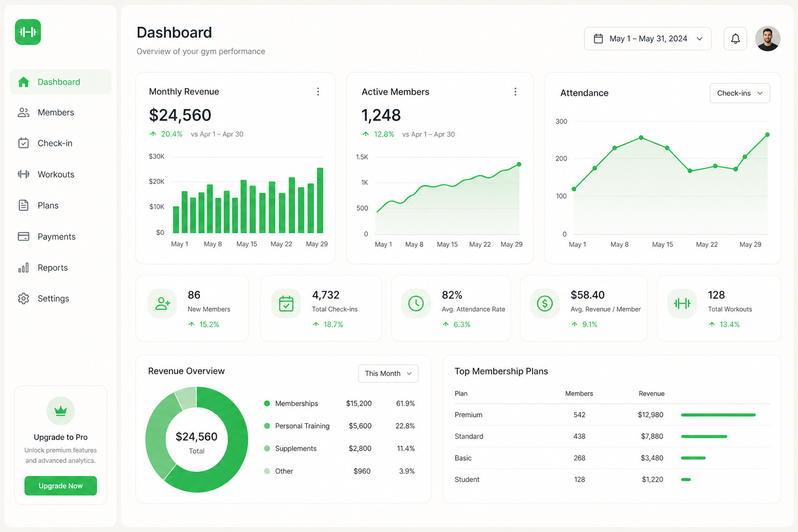Click the 4,732 Total Check-ins value
Viewport: 798px width, 532px height.
click(326, 295)
